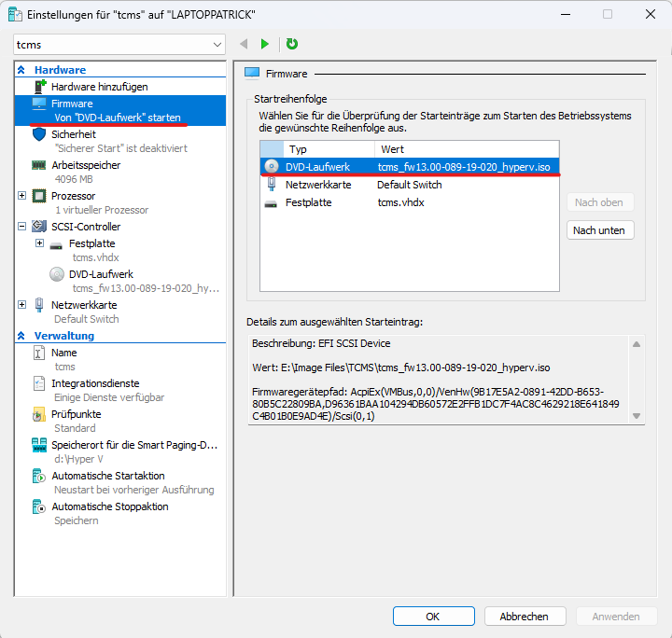672x638 pixels.
Task: Collapse the SCSI-Controller tree node
Action: tap(22, 227)
